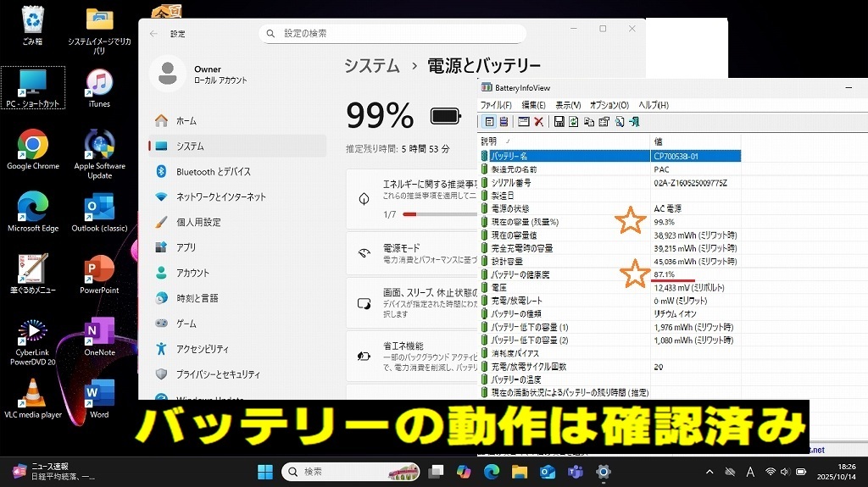The height and width of the screenshot is (487, 868).
Task: Select Bluetooth とデバイス in the Settings sidebar
Action: pos(237,172)
